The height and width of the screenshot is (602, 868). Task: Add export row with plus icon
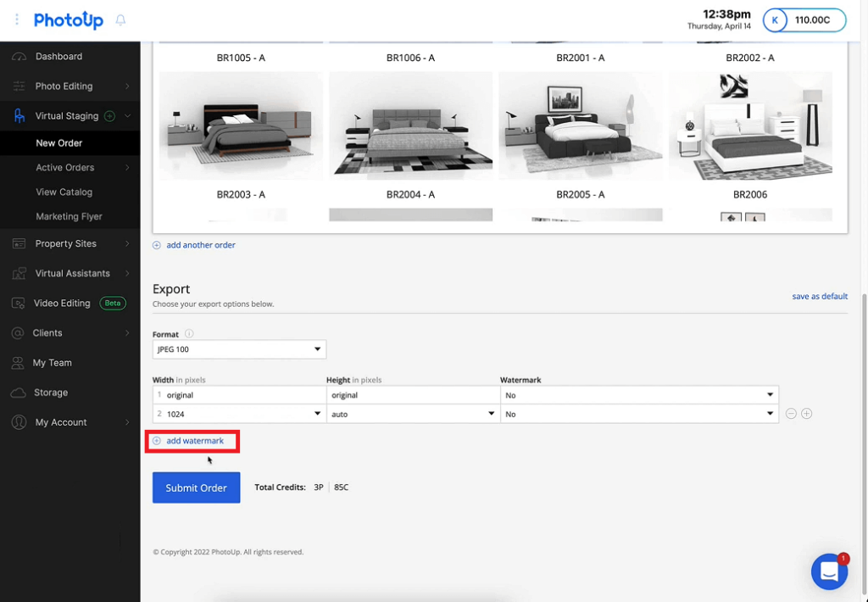click(807, 414)
